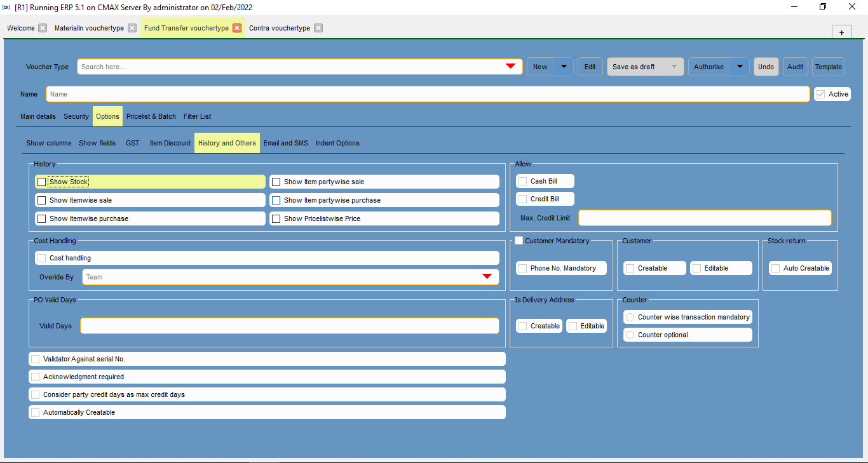Expand the Authorise dropdown arrow

(x=740, y=67)
